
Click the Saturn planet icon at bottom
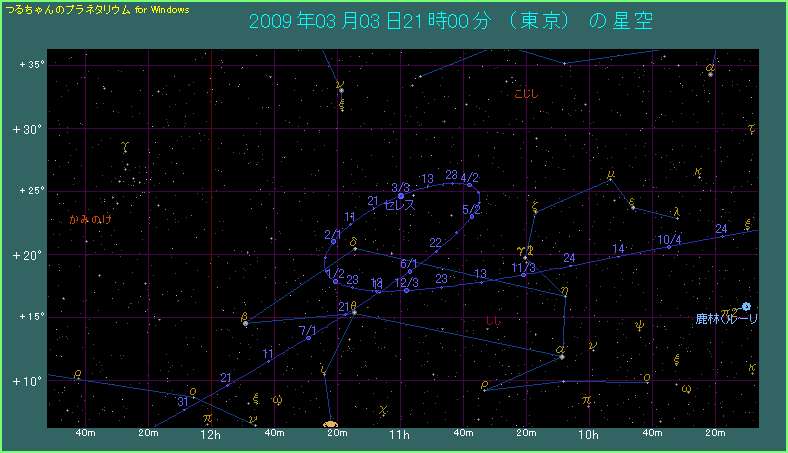(331, 423)
